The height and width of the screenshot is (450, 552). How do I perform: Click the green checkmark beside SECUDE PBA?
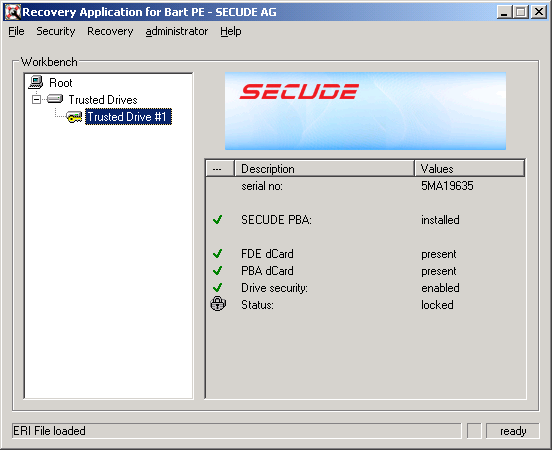click(218, 220)
